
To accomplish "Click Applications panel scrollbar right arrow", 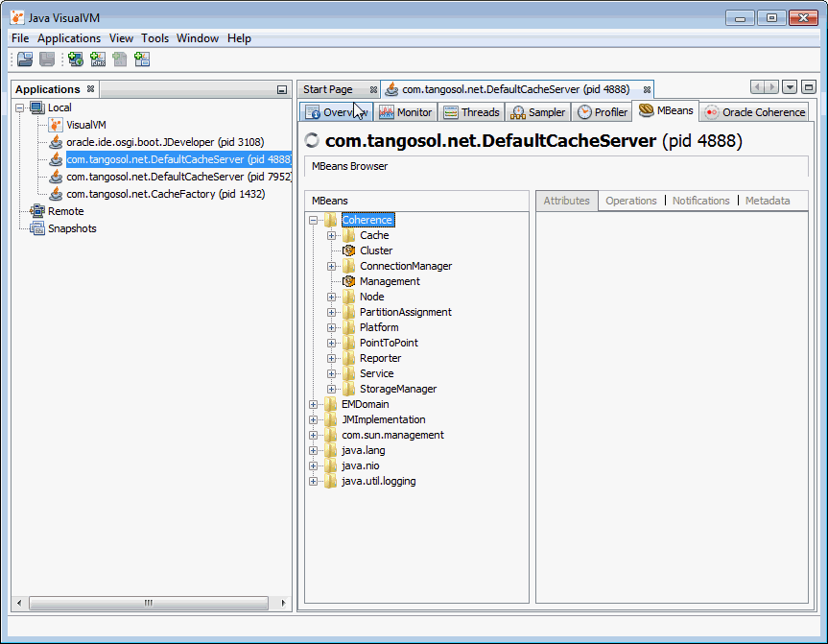I will tap(283, 603).
